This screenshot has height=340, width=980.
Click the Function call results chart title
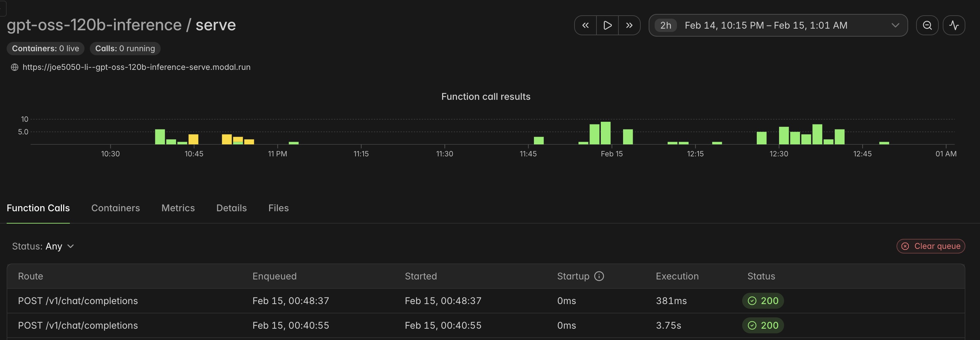(x=486, y=96)
